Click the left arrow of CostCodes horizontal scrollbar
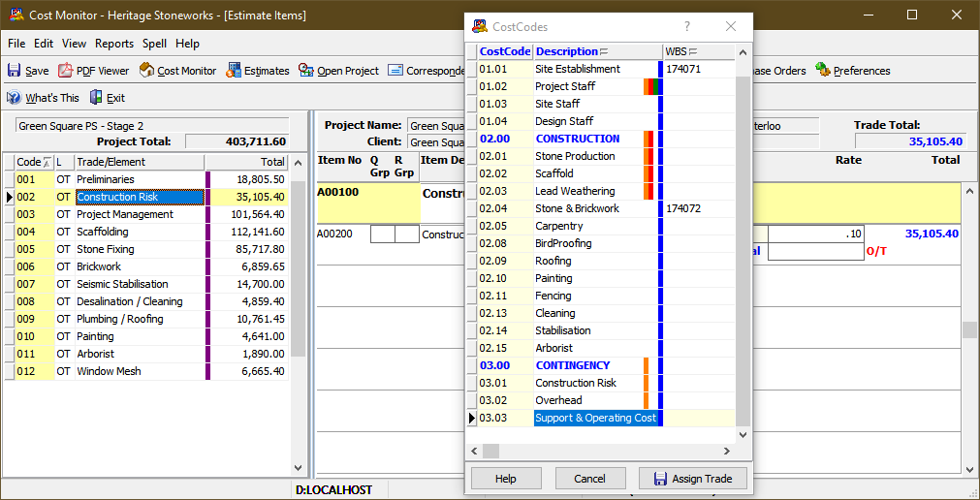 [474, 451]
